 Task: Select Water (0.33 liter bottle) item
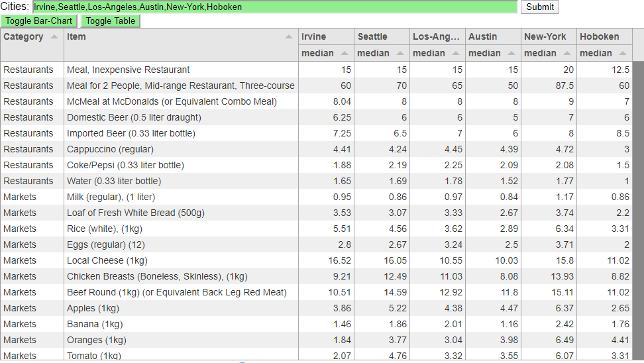[x=114, y=181]
